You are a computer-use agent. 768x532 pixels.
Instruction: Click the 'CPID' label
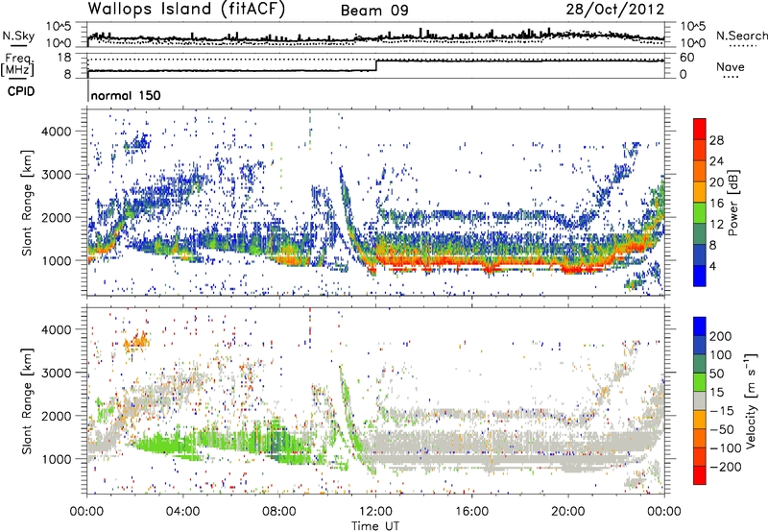[x=21, y=91]
